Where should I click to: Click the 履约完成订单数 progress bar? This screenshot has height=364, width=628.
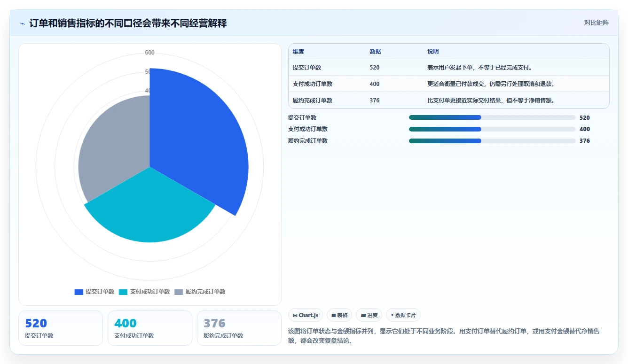(x=492, y=141)
